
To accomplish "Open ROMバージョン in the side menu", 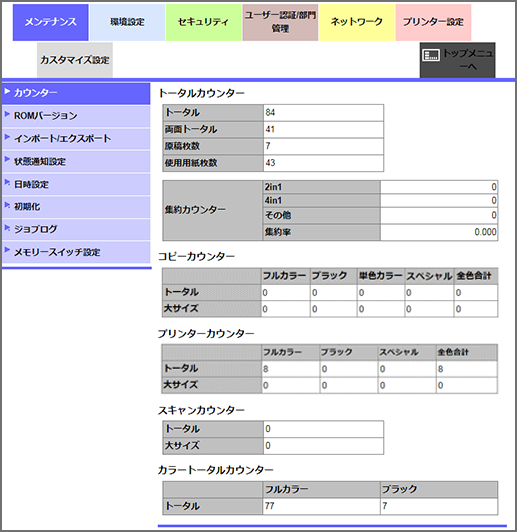I will click(76, 116).
